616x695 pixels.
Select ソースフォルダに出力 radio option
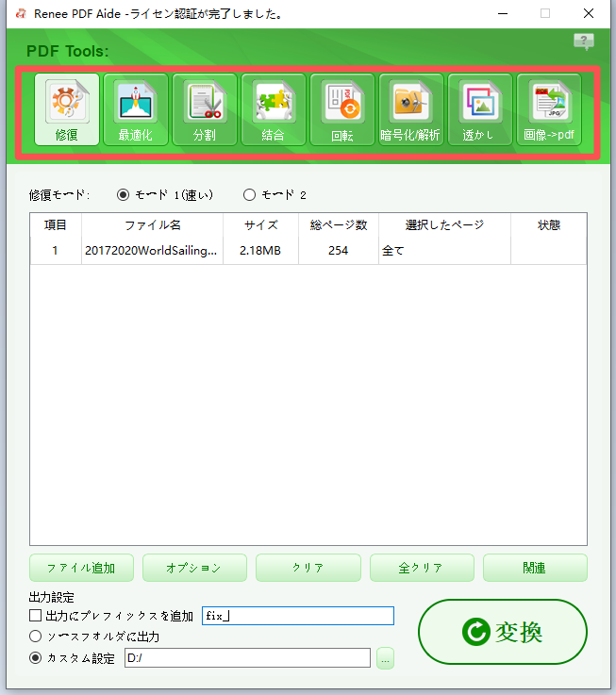pos(36,637)
